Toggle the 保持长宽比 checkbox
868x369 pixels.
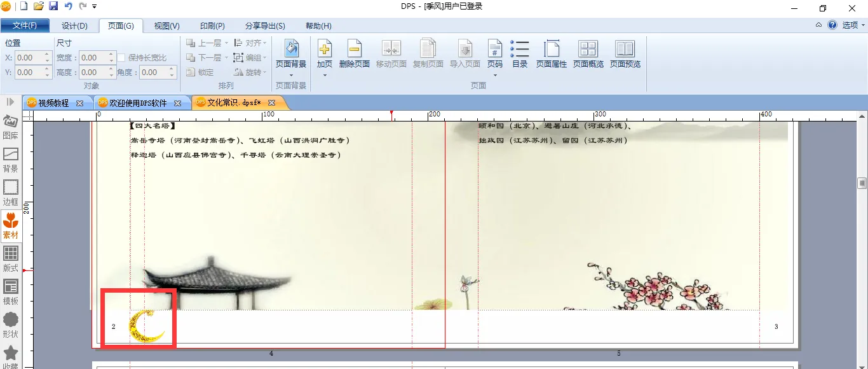click(x=121, y=58)
